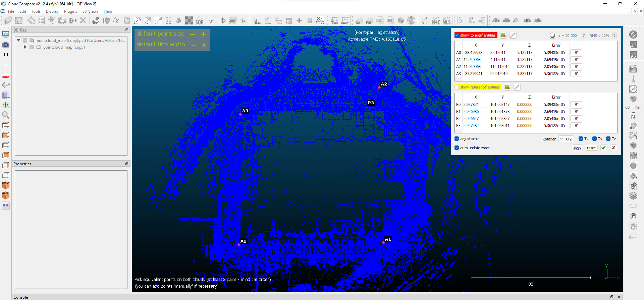Open the Rotation XYZ dropdown
This screenshot has width=644, height=300.
pos(566,139)
